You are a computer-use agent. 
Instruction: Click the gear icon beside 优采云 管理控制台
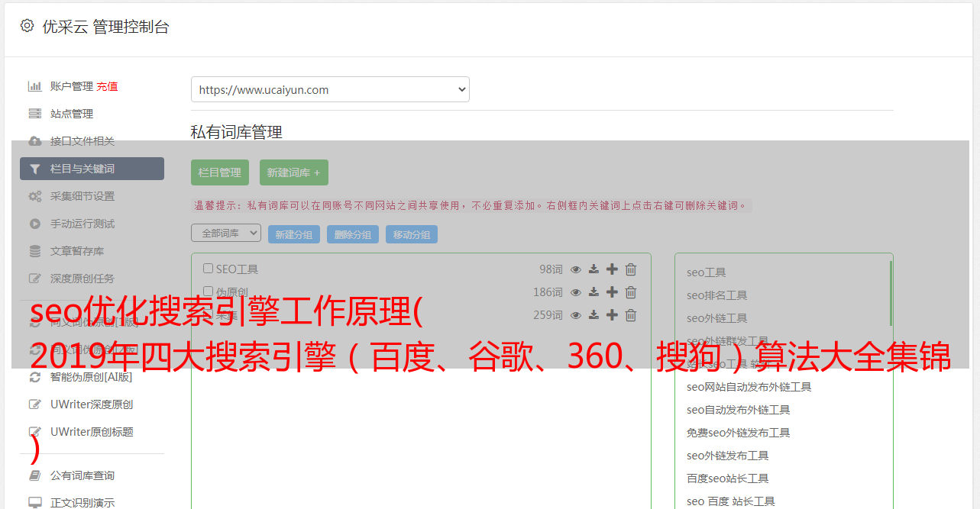(x=27, y=26)
